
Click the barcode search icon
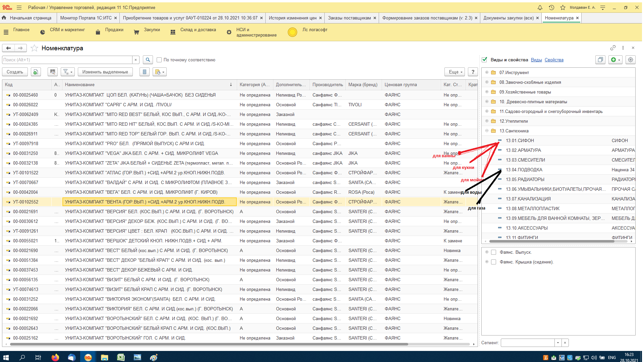tap(52, 72)
